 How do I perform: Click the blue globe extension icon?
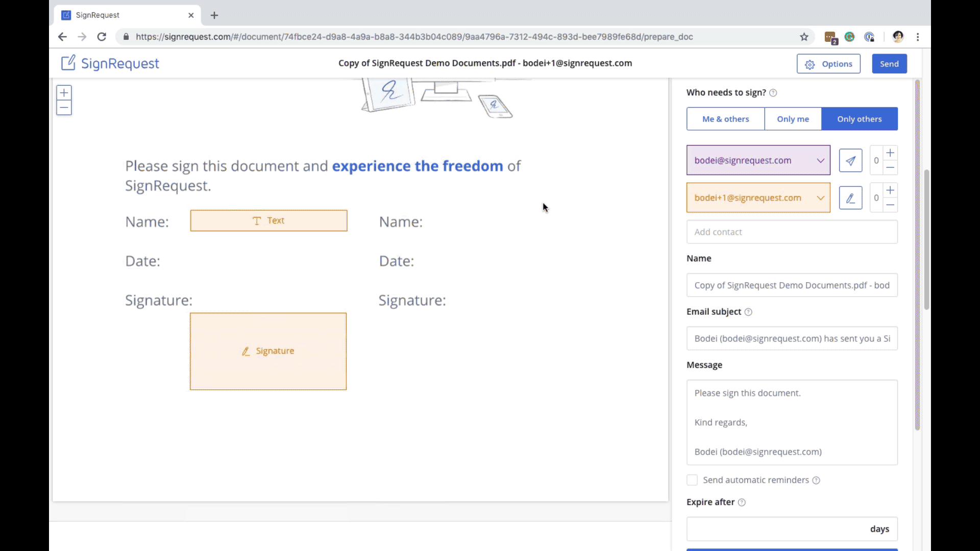tap(869, 37)
